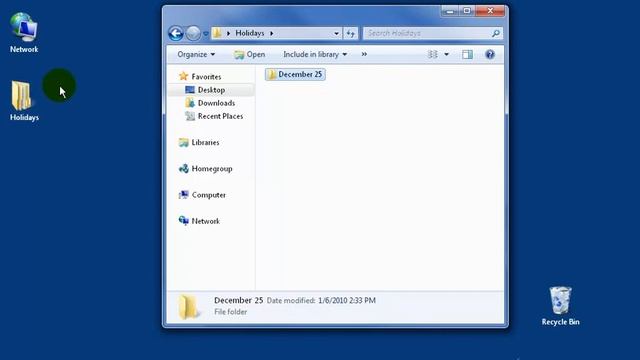Expand the root breadcrumb arrow before Holidays
This screenshot has width=640, height=360.
click(x=229, y=33)
